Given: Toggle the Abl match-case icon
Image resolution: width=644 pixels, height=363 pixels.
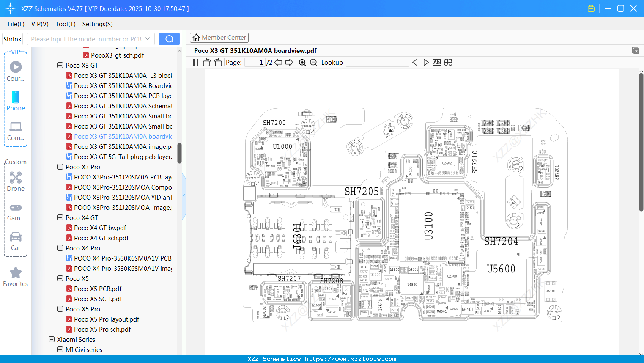Looking at the screenshot, I should [437, 63].
